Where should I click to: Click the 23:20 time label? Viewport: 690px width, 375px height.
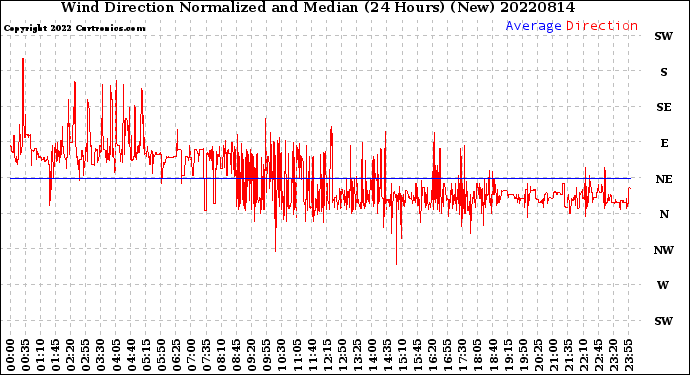[613, 355]
